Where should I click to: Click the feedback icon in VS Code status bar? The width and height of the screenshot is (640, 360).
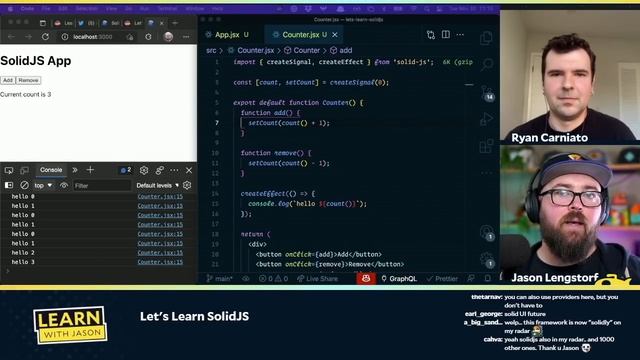click(x=471, y=278)
